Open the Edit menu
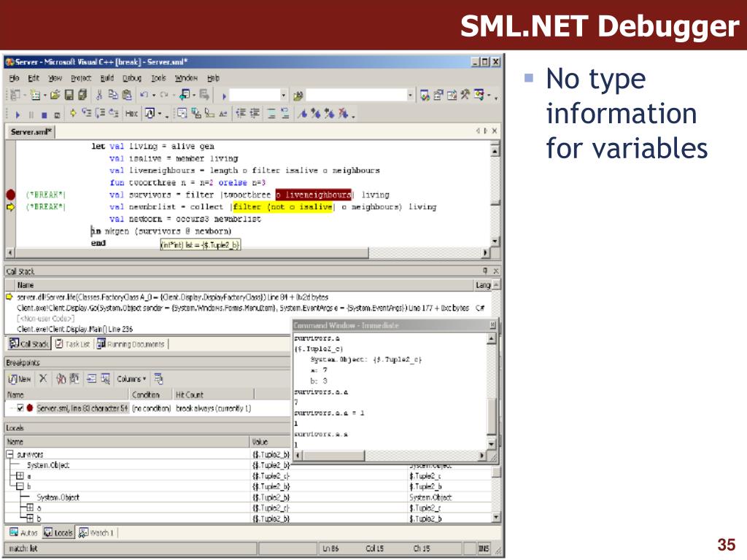This screenshot has height=560, width=747. pos(34,78)
